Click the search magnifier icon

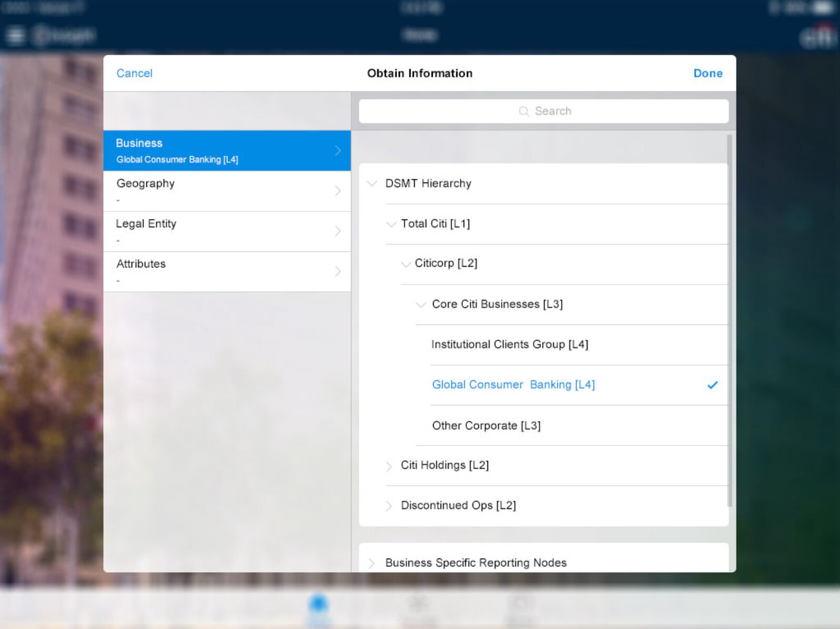(524, 111)
